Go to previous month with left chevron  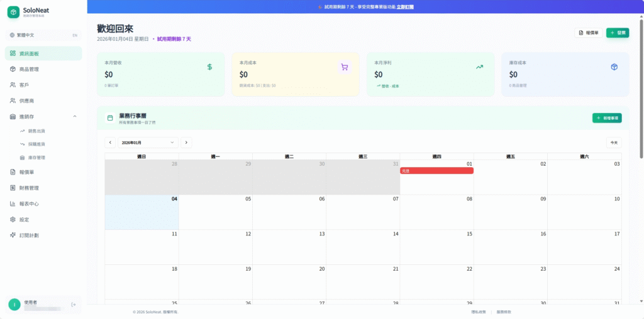click(110, 143)
